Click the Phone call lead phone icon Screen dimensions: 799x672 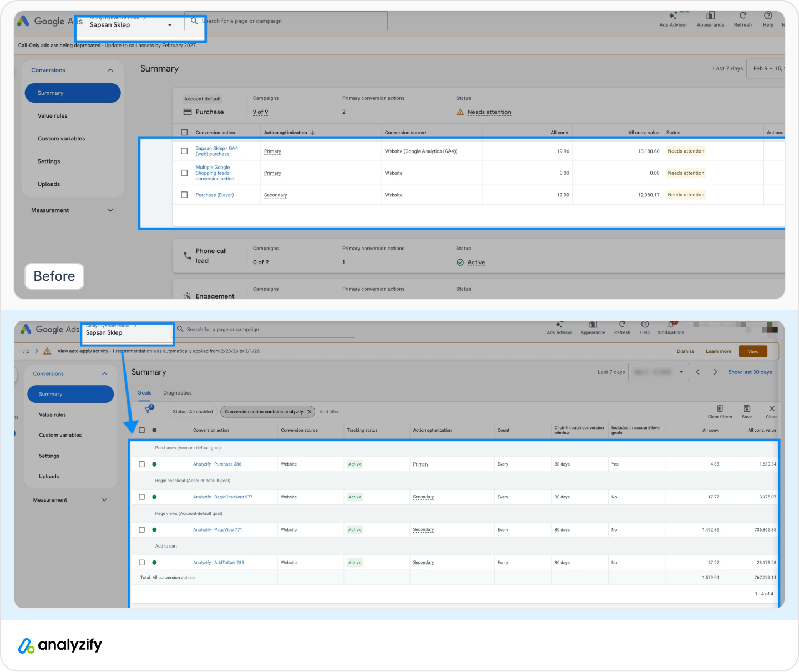tap(188, 256)
